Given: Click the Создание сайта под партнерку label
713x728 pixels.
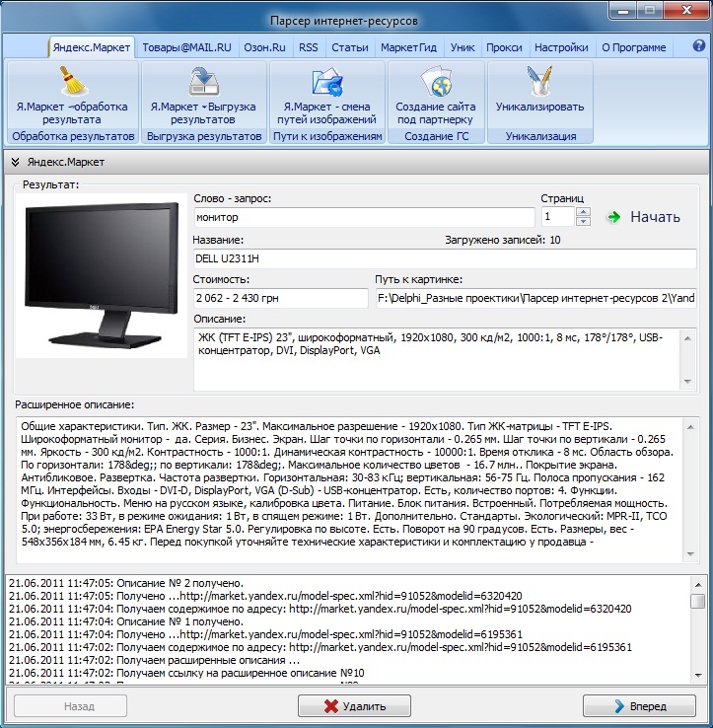Looking at the screenshot, I should coord(436,112).
